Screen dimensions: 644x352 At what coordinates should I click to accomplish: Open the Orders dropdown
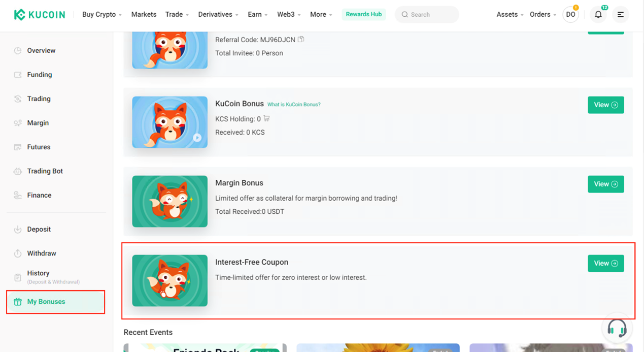pos(543,15)
